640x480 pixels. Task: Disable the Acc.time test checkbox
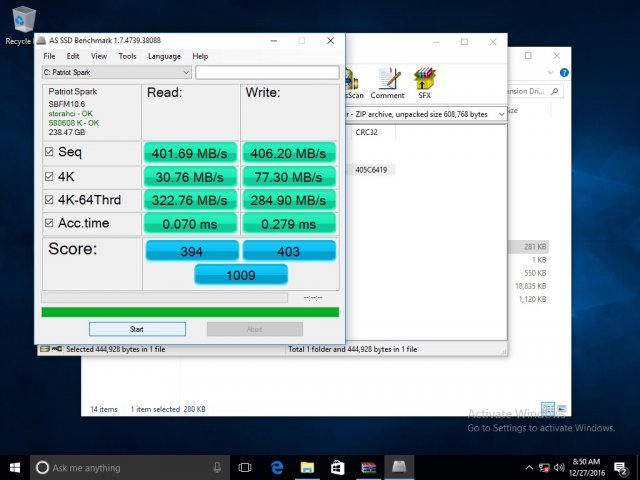[49, 223]
